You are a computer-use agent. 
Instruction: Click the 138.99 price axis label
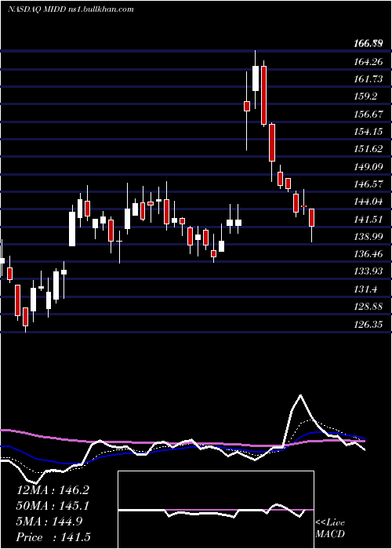click(368, 237)
